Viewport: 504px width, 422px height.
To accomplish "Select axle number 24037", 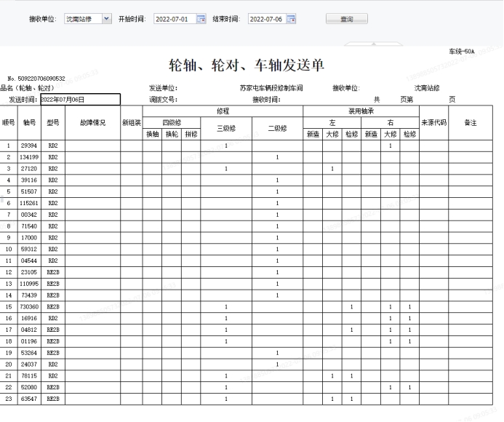I will pos(29,365).
